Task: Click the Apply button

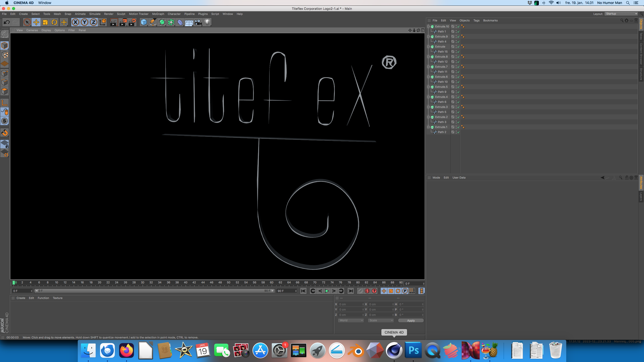Action: [x=411, y=321]
